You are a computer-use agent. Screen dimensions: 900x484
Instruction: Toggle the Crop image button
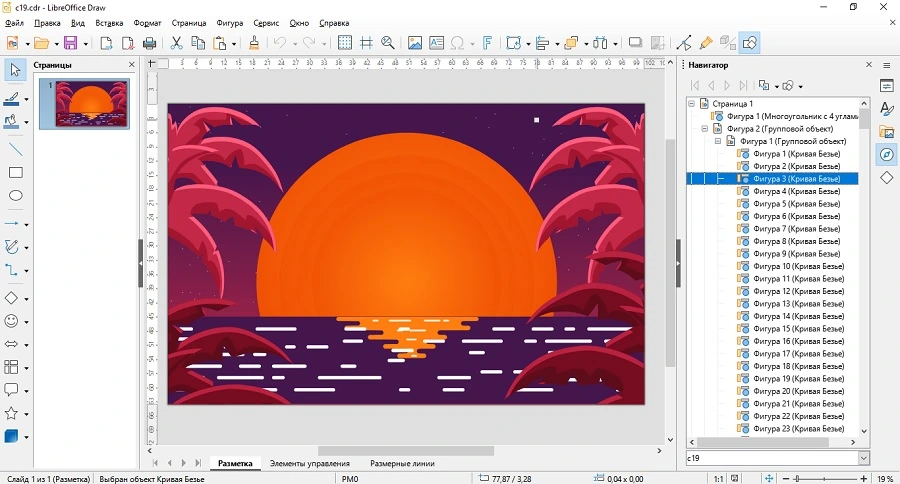(658, 43)
